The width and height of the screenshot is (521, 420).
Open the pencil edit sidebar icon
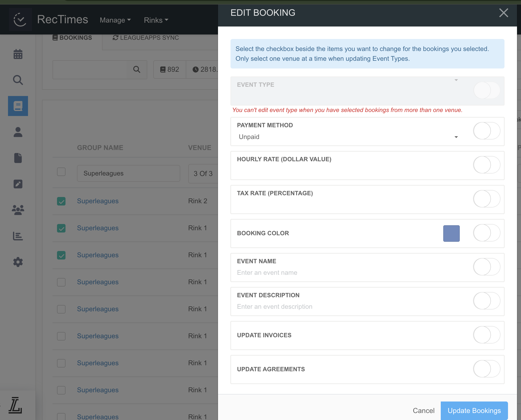(x=18, y=184)
